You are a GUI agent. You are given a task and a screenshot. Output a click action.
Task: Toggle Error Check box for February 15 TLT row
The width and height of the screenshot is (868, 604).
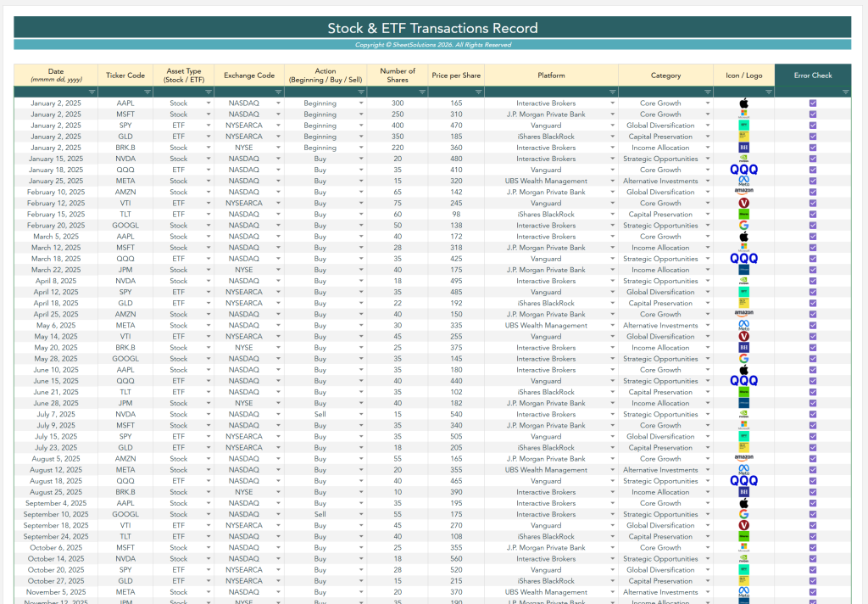pos(813,215)
